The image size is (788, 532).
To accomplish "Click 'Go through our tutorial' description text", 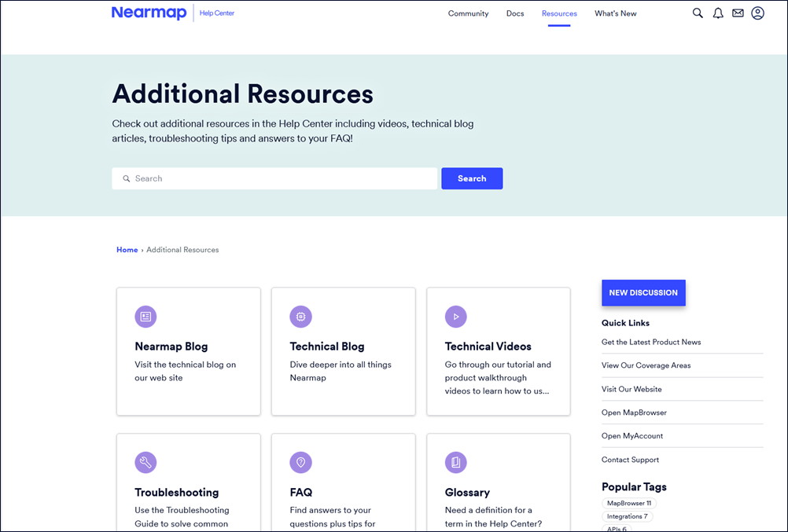I will [x=498, y=378].
